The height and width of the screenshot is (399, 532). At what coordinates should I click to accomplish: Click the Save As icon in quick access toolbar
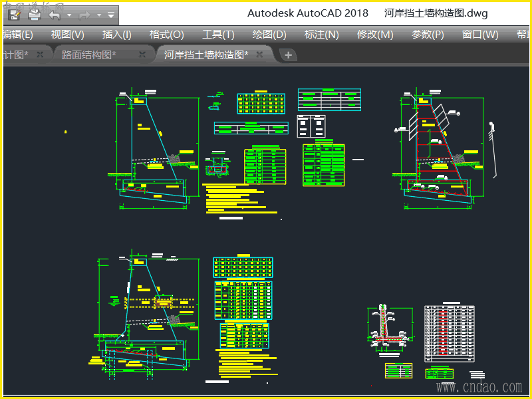coord(15,13)
